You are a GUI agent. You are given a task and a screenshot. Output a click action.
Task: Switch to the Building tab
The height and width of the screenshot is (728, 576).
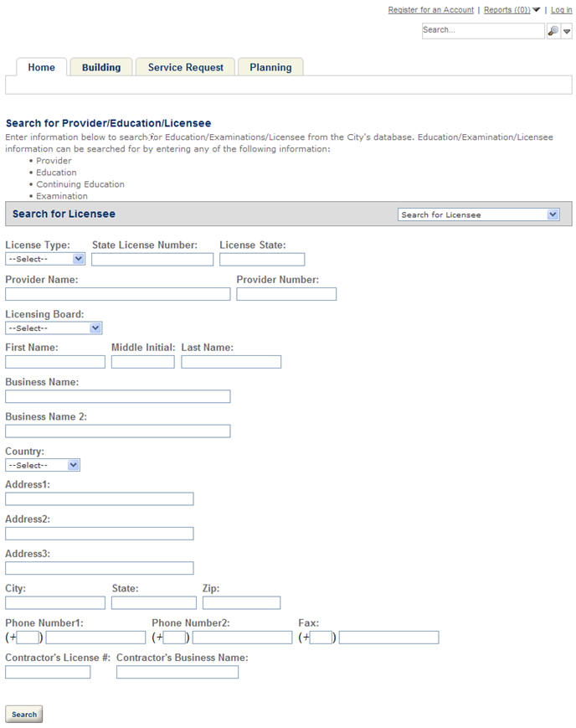(x=101, y=67)
